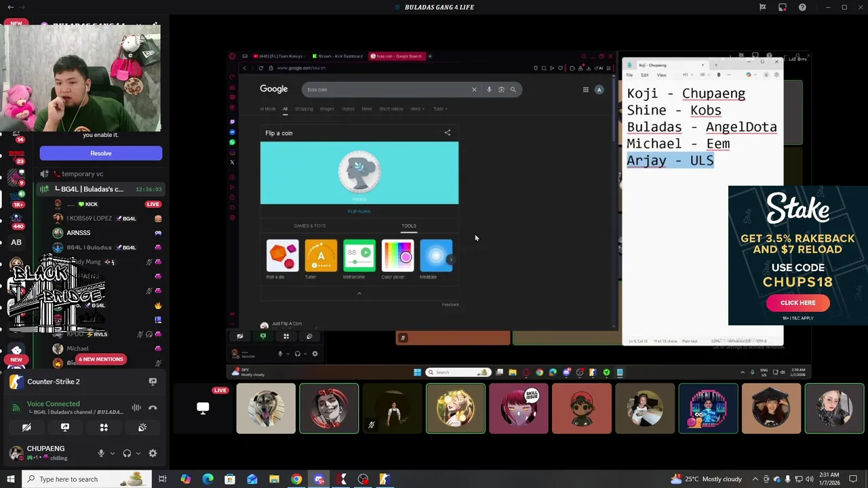Open the Metronome tool

(x=359, y=259)
